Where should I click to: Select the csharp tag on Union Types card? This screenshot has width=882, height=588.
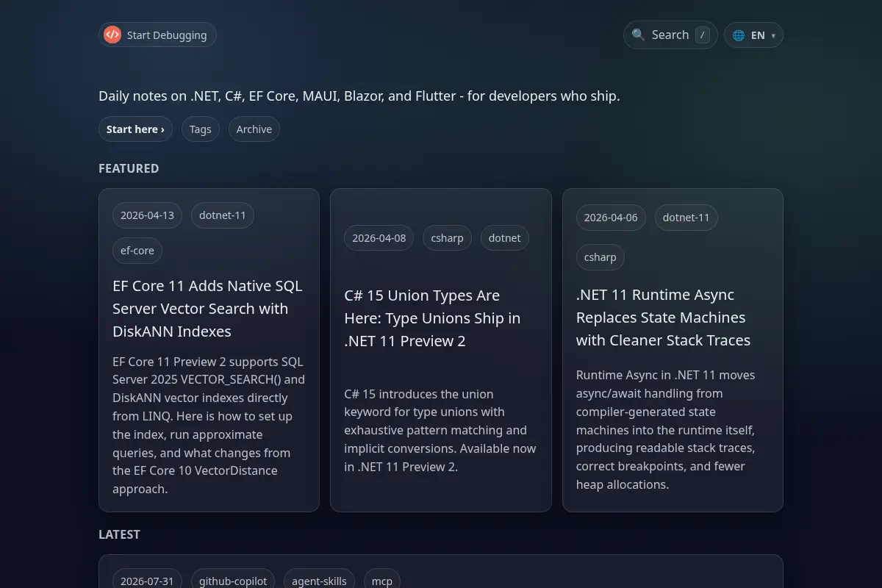coord(447,238)
